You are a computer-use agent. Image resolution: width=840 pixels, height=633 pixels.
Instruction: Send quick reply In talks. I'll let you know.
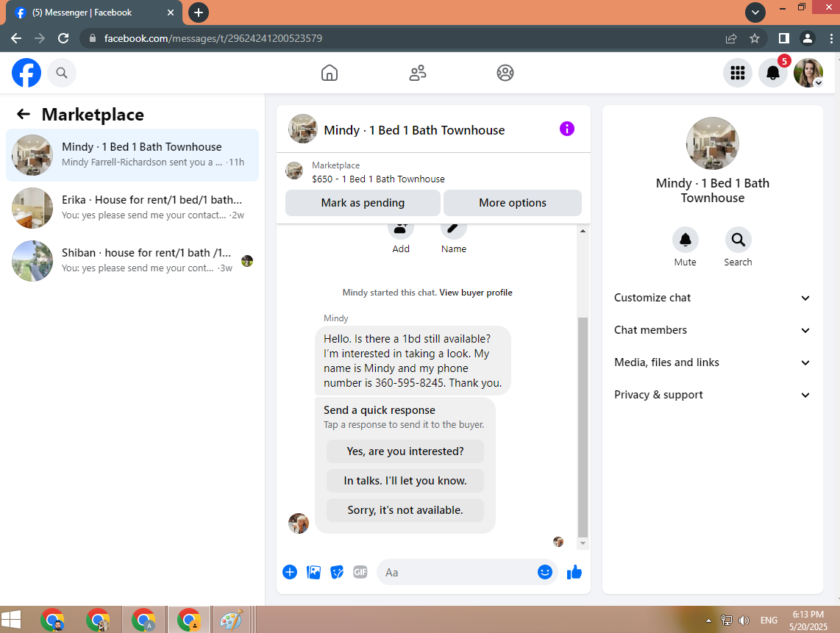(405, 481)
